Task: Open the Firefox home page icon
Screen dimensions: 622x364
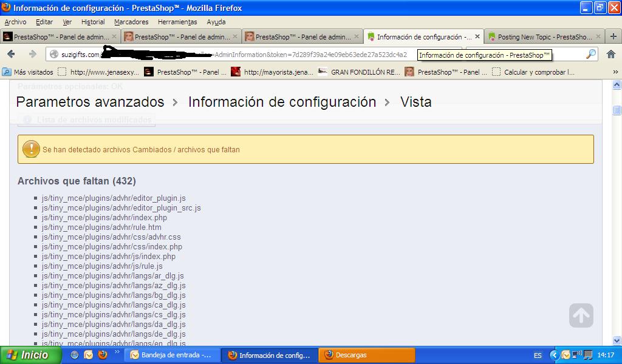Action: tap(611, 54)
